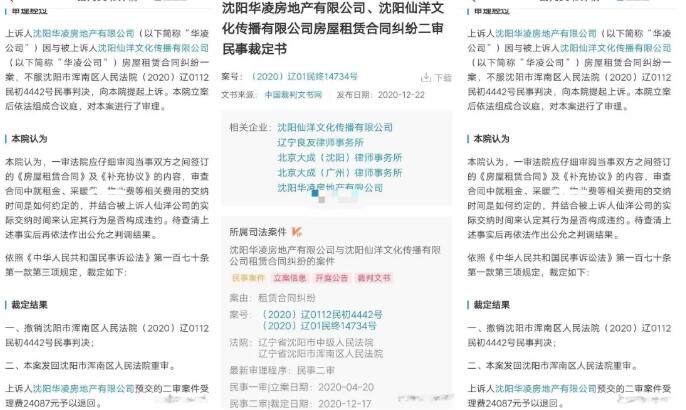Open 辽01民终14734号 link in 所属司法案件 section
Viewport: 686px width, 410px height.
tap(318, 326)
